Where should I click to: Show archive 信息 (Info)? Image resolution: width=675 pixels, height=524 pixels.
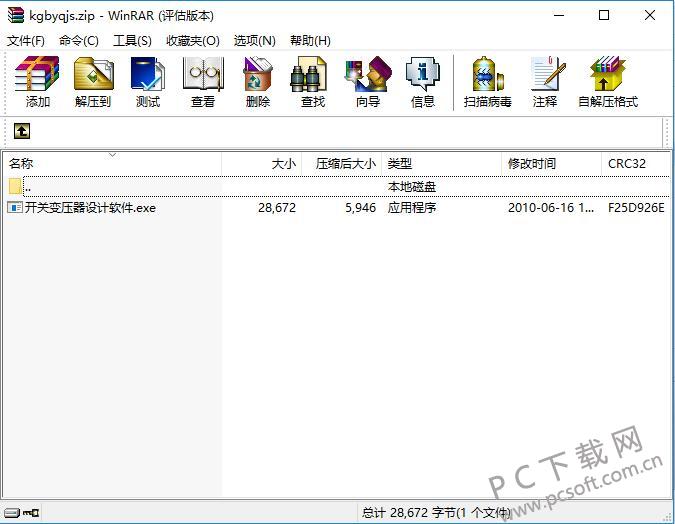(x=423, y=82)
